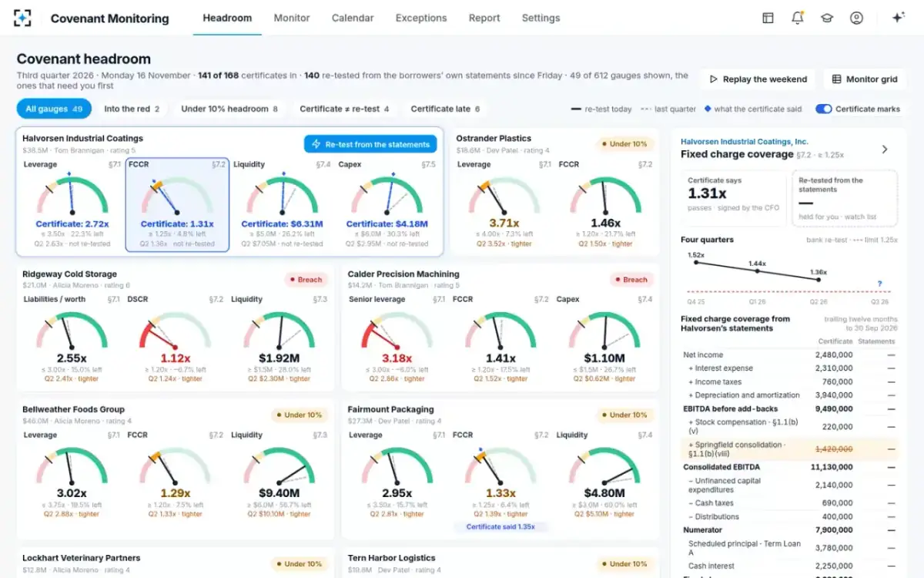Expand the Fixed charge coverage panel chevron

(884, 149)
